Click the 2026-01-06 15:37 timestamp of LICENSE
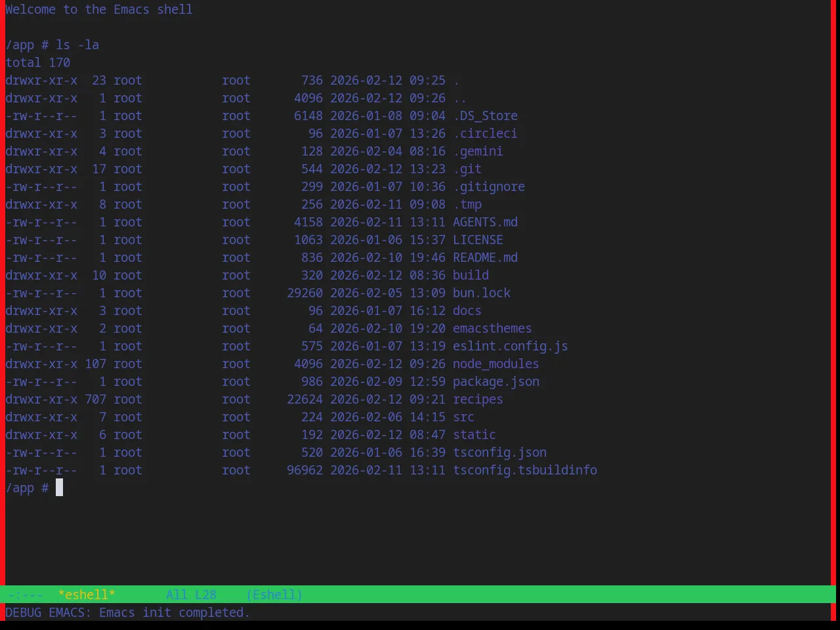This screenshot has height=630, width=840. (x=388, y=240)
